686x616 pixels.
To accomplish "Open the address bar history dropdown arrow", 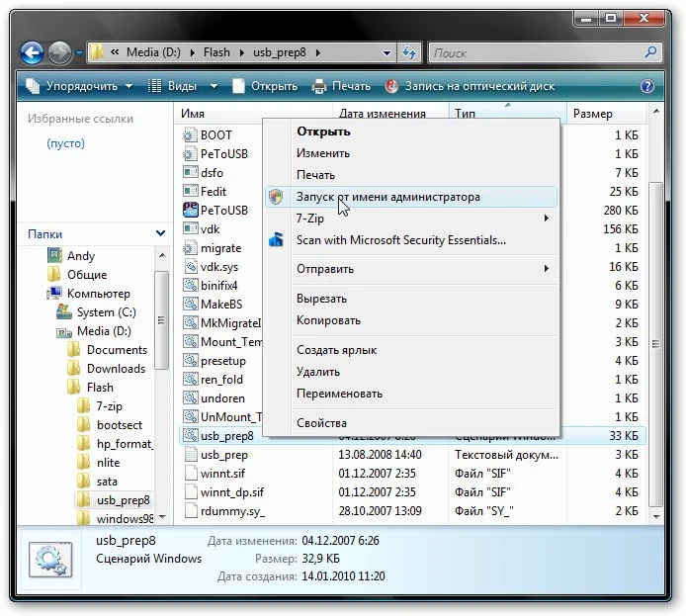I will click(x=386, y=53).
